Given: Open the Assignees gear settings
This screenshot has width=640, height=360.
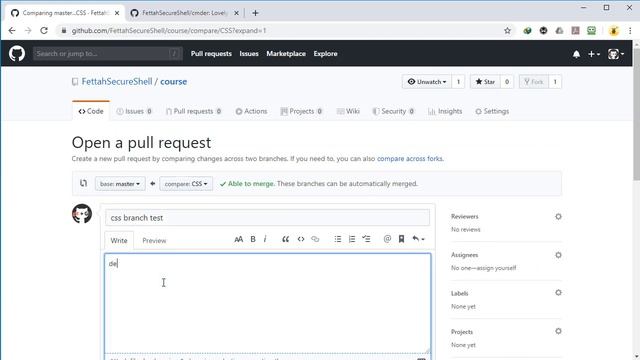Looking at the screenshot, I should (x=558, y=255).
